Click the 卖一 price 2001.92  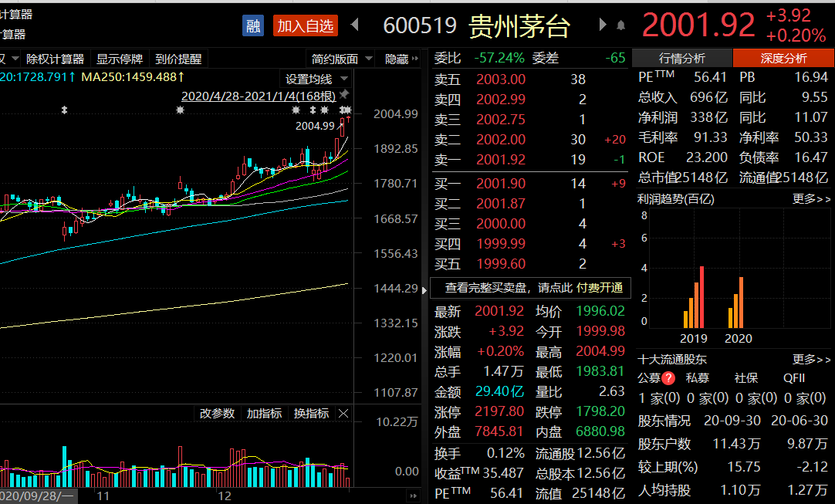coord(501,159)
